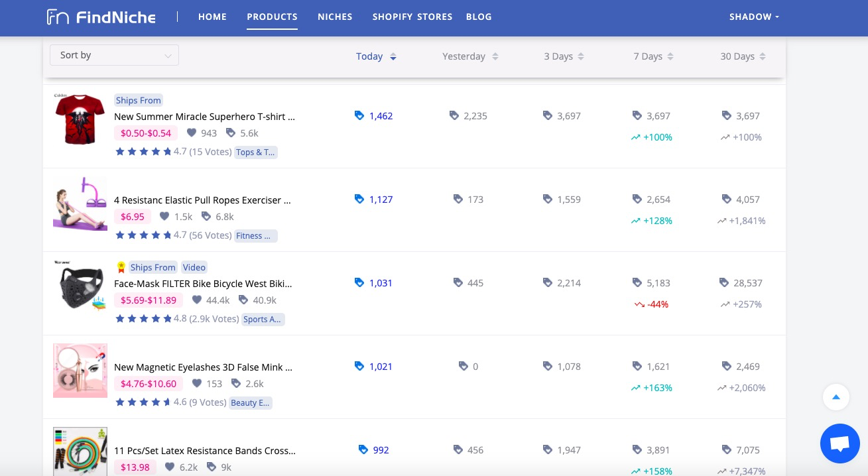The width and height of the screenshot is (868, 476).
Task: Click the scroll-to-top arrow button
Action: pos(836,397)
